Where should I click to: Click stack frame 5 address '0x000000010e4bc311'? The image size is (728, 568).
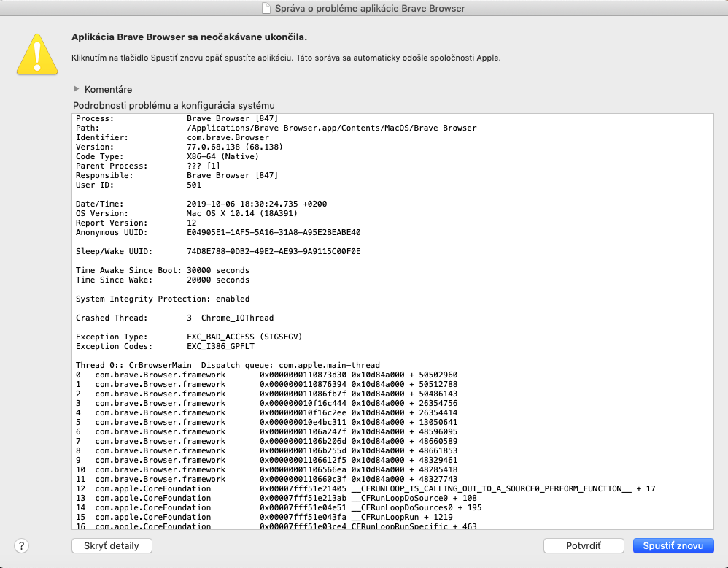pos(303,423)
